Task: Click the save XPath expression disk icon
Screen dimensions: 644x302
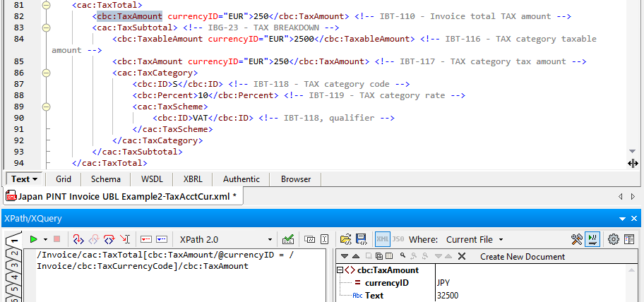Action: tap(362, 239)
